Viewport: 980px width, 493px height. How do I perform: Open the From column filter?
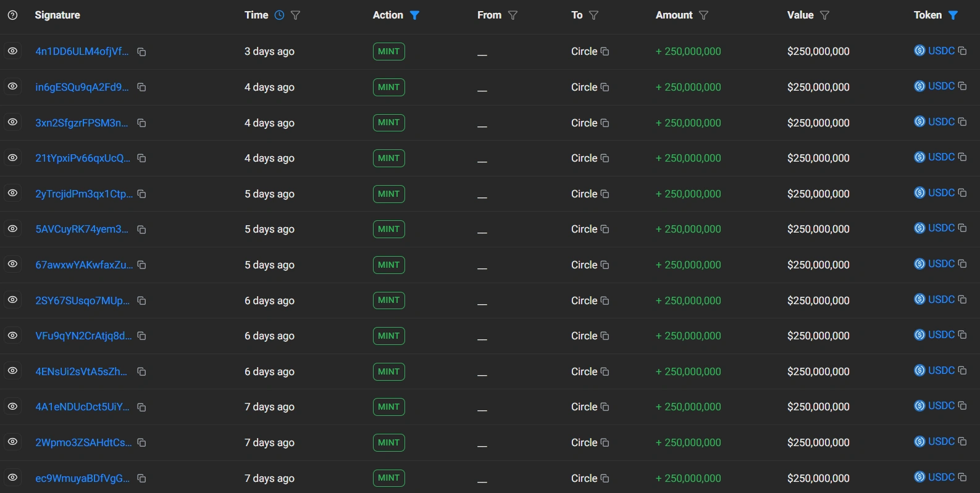pos(513,15)
